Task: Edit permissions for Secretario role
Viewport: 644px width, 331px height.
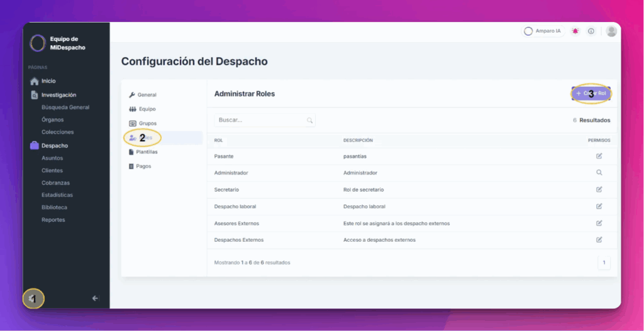Action: pyautogui.click(x=599, y=190)
